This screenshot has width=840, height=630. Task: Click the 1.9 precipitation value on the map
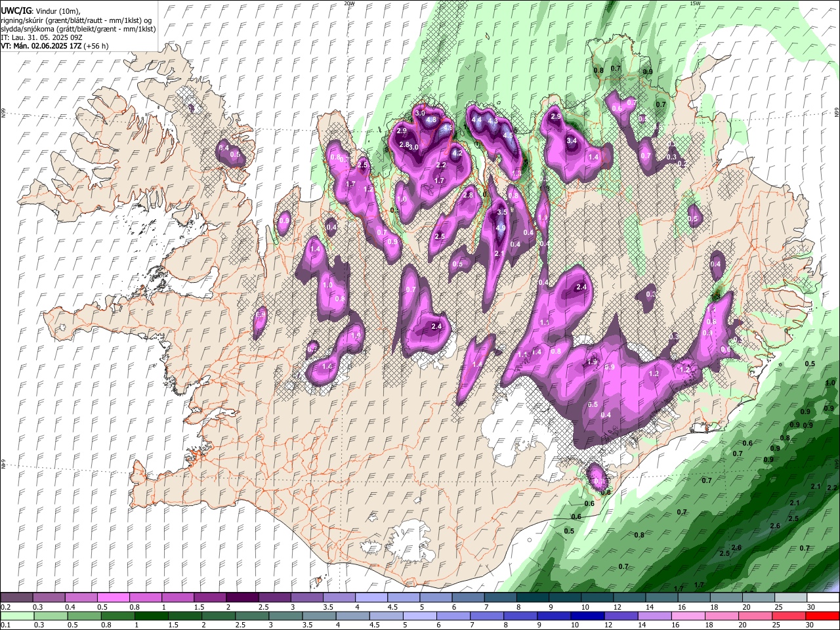(592, 362)
